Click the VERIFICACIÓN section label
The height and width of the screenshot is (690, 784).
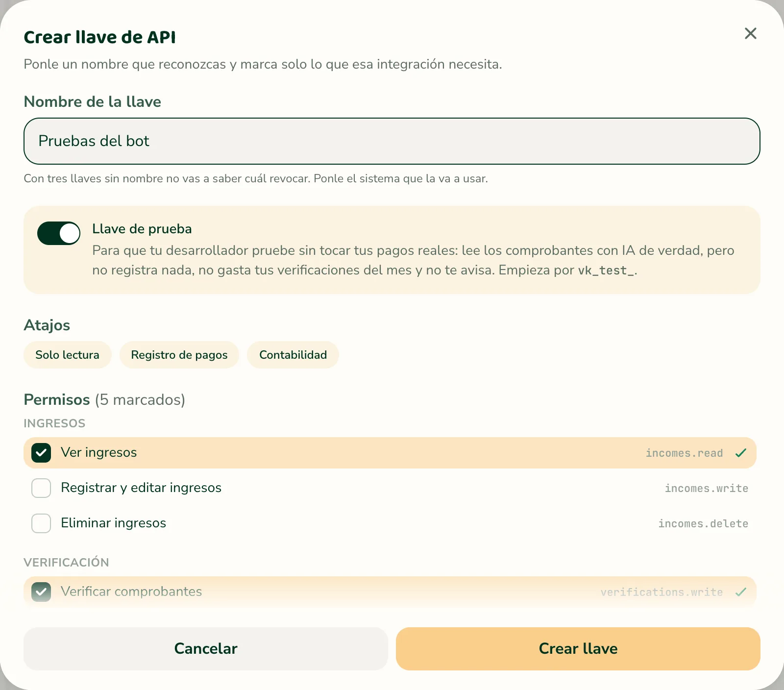pyautogui.click(x=66, y=562)
